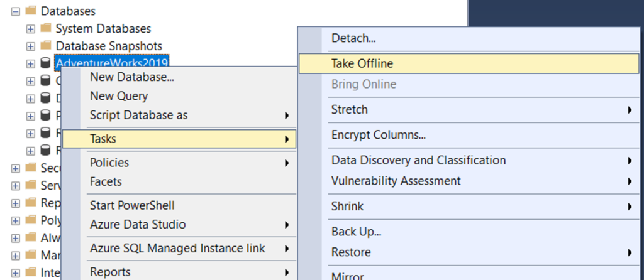Click the arrow beside Tasks

[287, 139]
